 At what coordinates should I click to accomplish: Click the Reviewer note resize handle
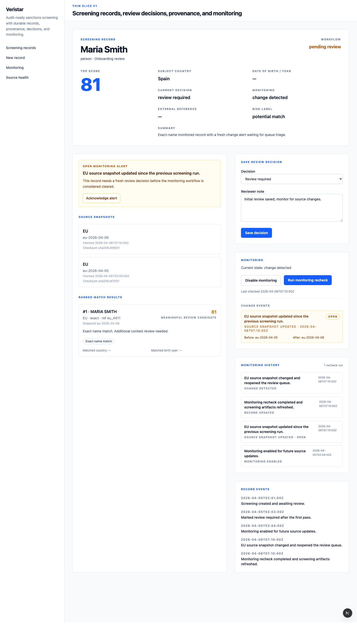[341, 220]
